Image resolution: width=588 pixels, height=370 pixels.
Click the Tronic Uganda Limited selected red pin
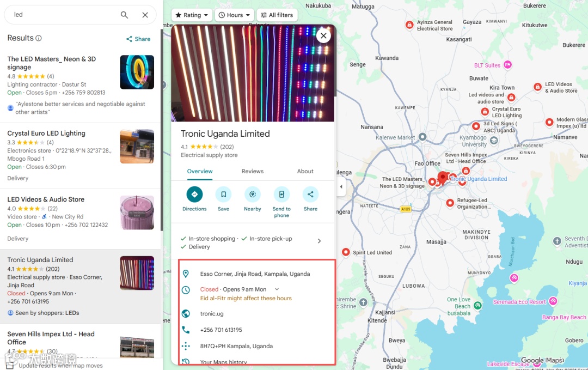443,178
